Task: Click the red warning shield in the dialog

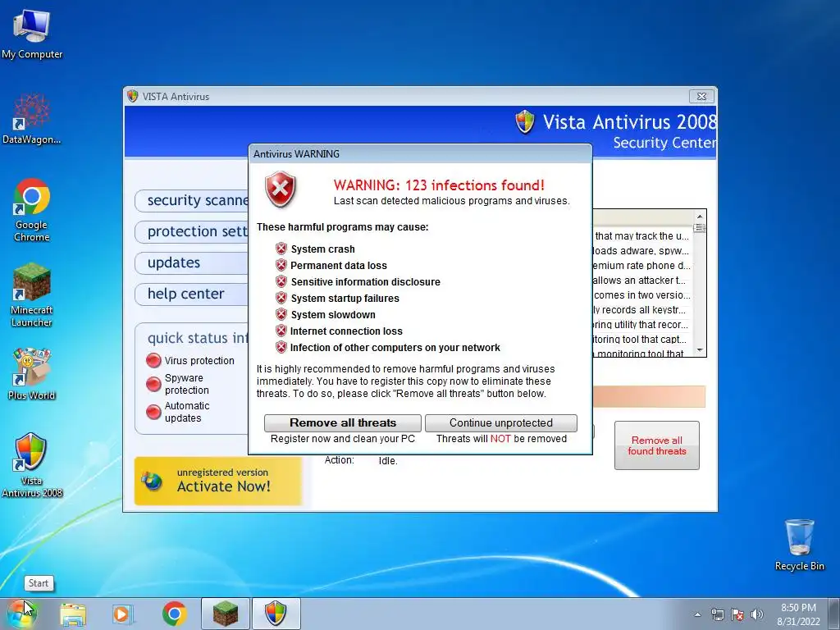Action: [x=281, y=189]
